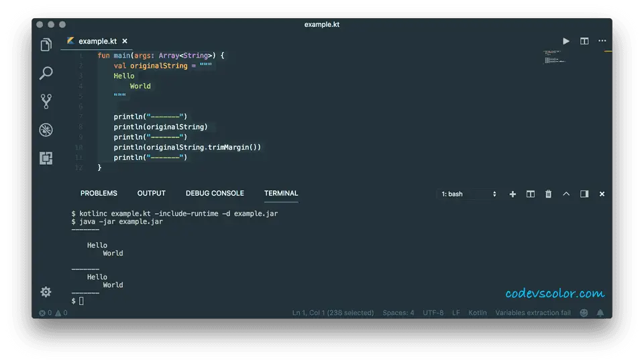644x364 pixels.
Task: Run code using the play icon
Action: (566, 41)
